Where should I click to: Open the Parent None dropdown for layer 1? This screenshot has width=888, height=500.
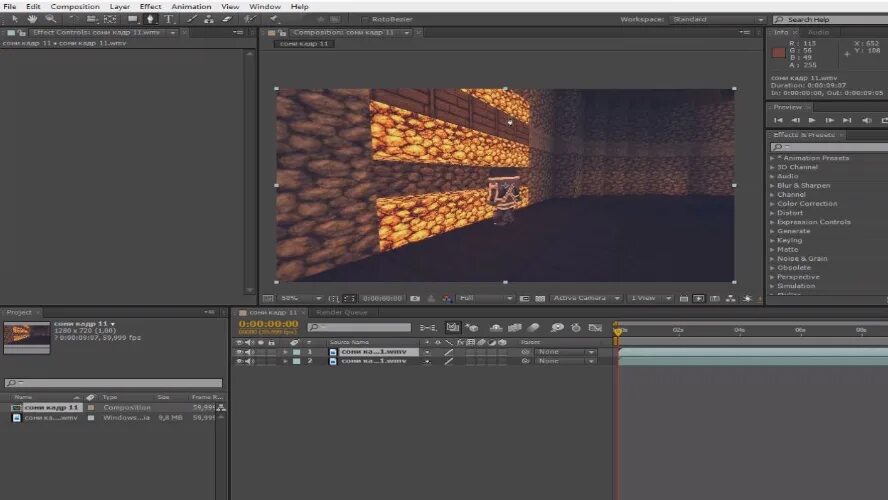pos(565,352)
